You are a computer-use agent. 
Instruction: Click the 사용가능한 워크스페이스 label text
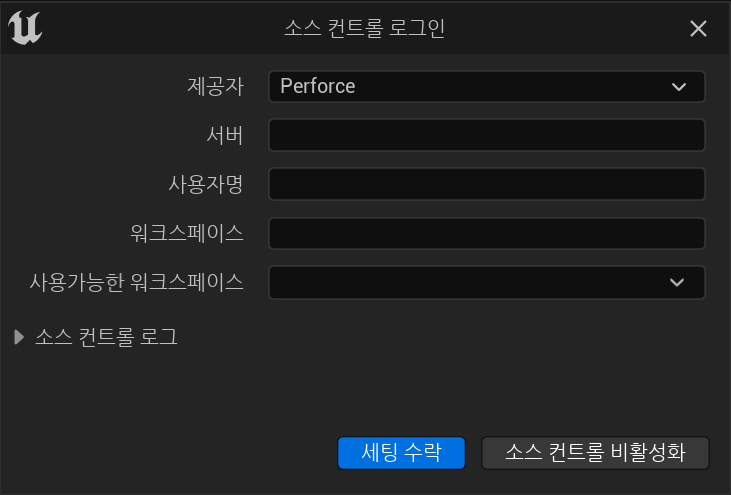(137, 282)
